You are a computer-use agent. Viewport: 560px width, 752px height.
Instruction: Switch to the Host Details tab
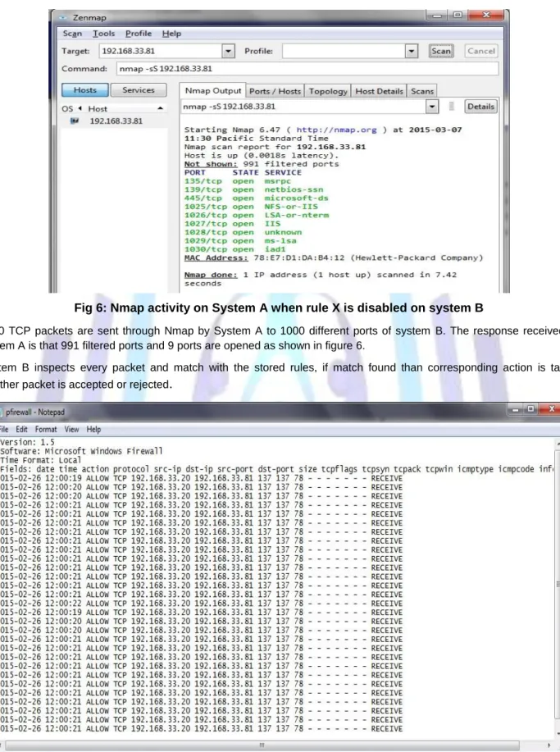tap(379, 91)
